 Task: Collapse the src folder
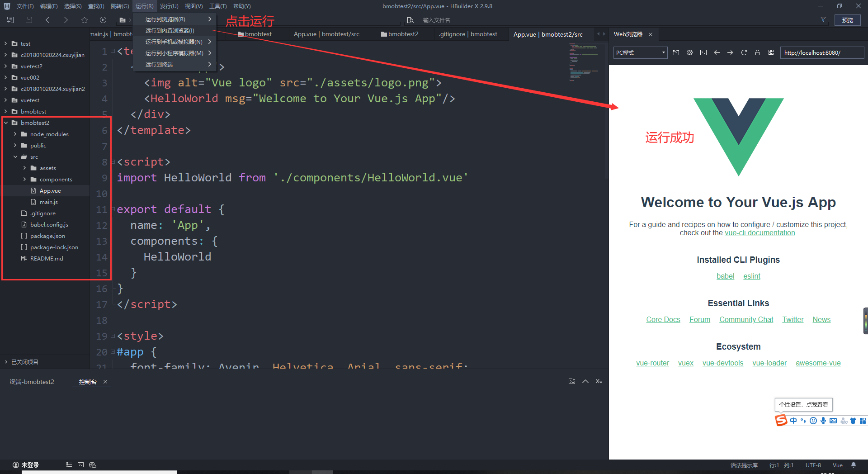tap(15, 156)
